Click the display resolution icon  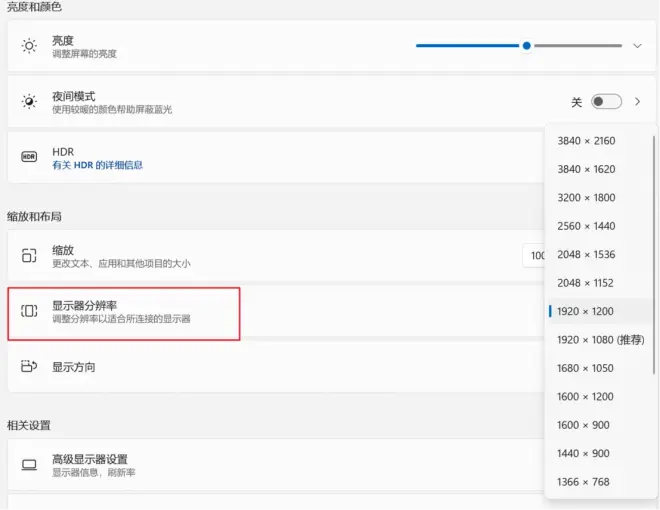(x=29, y=311)
